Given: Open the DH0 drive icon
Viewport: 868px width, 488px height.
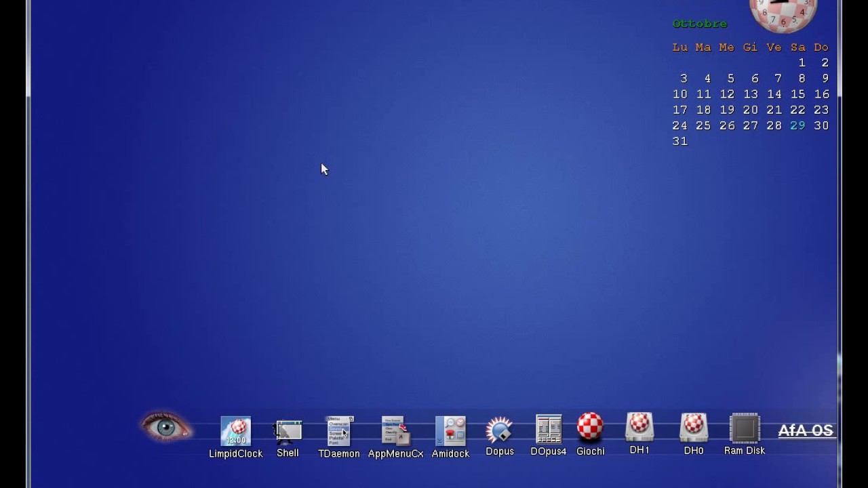Looking at the screenshot, I should click(694, 428).
